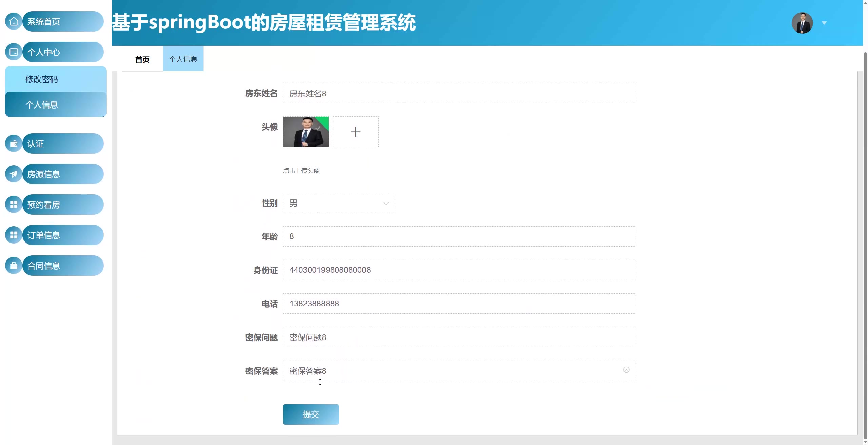This screenshot has width=868, height=445.
Task: Clear the 密保答案 field with the X icon
Action: [626, 370]
